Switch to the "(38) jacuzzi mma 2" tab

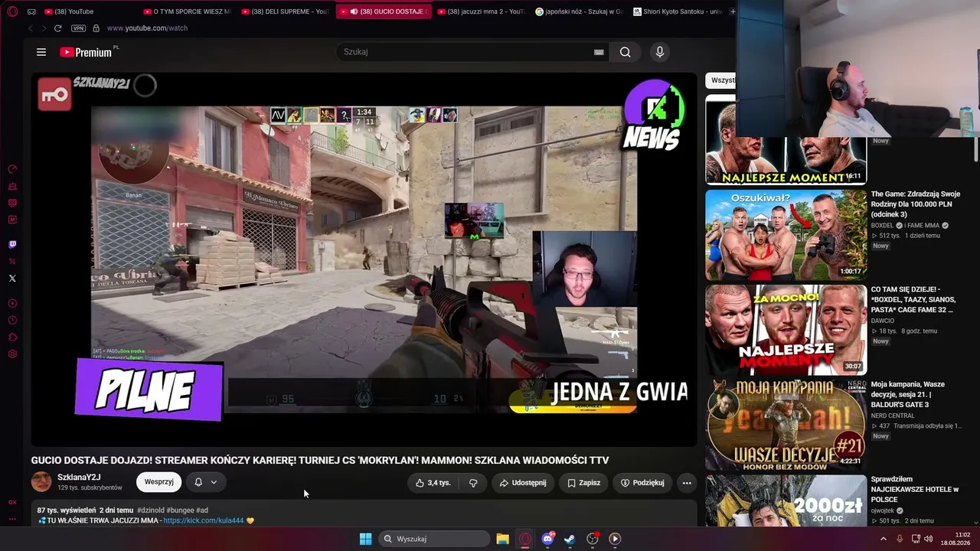coord(482,11)
